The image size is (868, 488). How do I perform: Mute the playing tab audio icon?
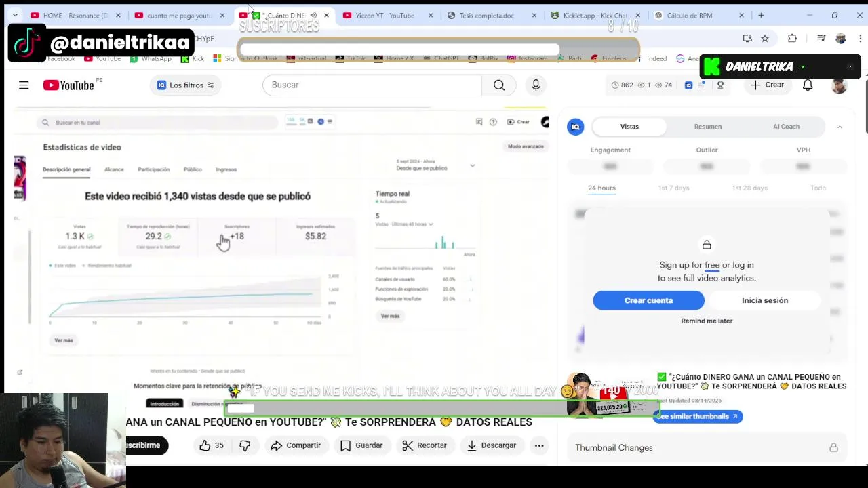313,15
